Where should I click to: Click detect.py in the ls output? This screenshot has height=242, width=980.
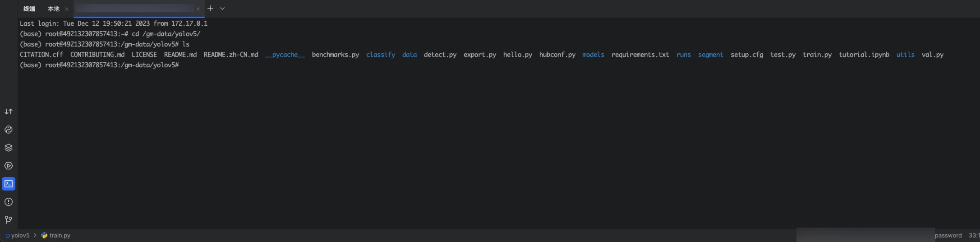click(440, 55)
